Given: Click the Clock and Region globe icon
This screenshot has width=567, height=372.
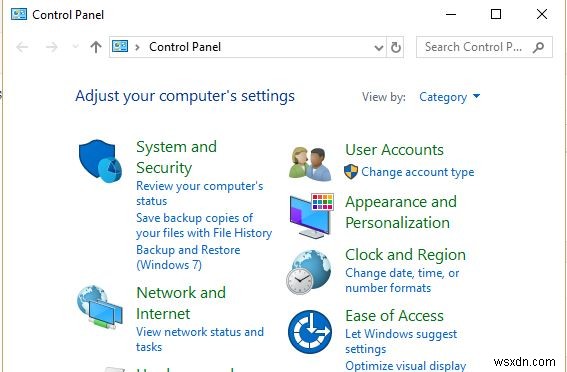Looking at the screenshot, I should tap(308, 272).
